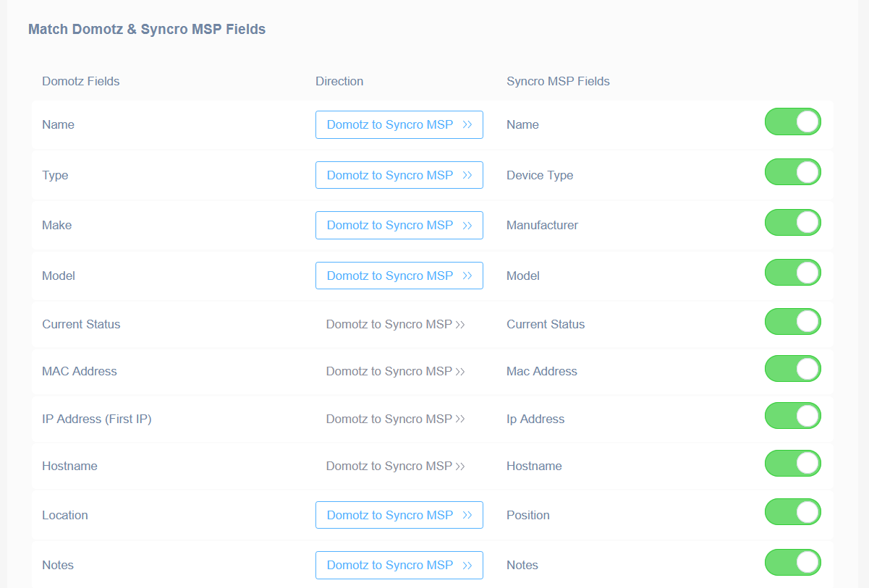Switch off the Model field toggle
The image size is (869, 588).
click(793, 273)
